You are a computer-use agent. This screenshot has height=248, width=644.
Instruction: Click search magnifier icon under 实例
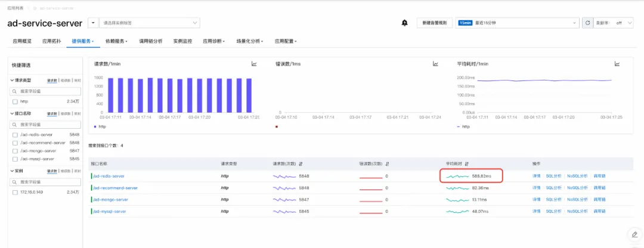pos(14,182)
